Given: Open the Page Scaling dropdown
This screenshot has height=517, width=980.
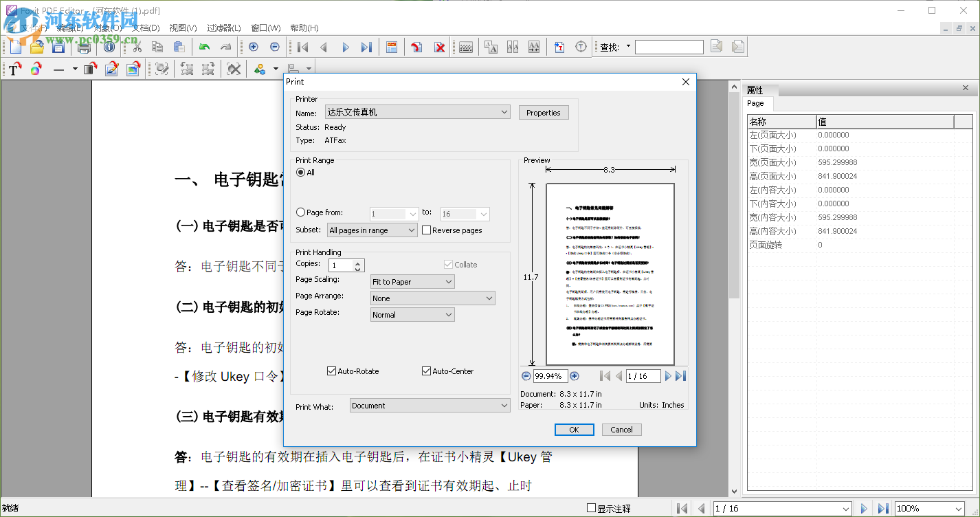Looking at the screenshot, I should [447, 281].
